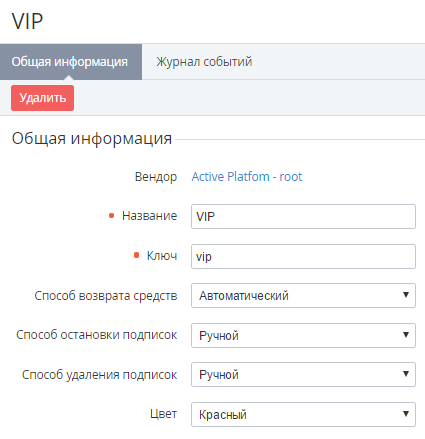Open the Способ удаления подписок combo box

pyautogui.click(x=303, y=374)
